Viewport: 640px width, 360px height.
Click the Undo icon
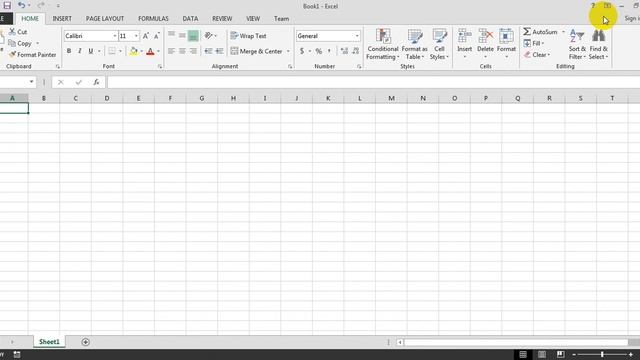[21, 5]
